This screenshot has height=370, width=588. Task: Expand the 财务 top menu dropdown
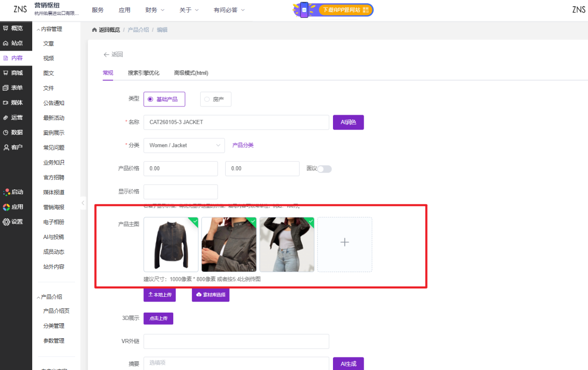tap(154, 10)
